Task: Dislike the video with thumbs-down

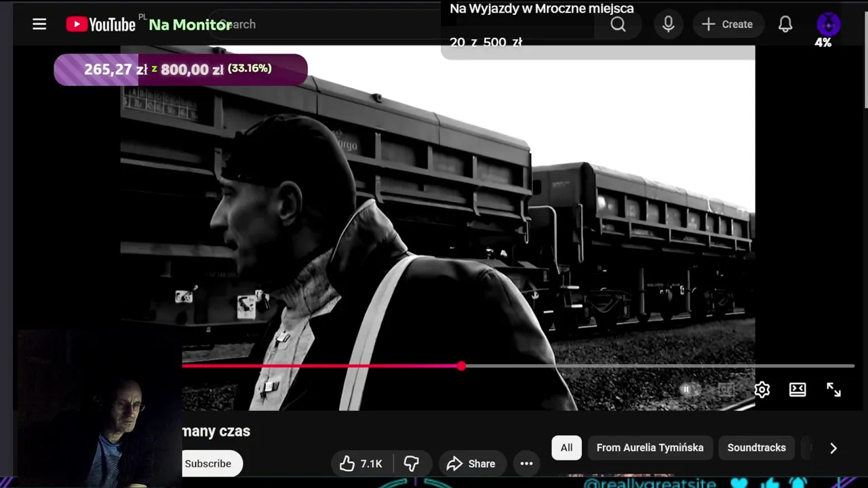Action: (x=412, y=464)
